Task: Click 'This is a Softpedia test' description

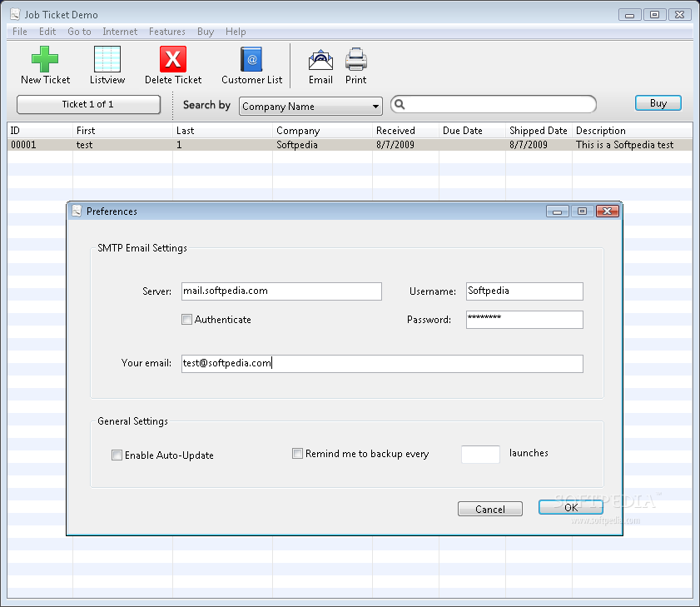Action: 624,145
